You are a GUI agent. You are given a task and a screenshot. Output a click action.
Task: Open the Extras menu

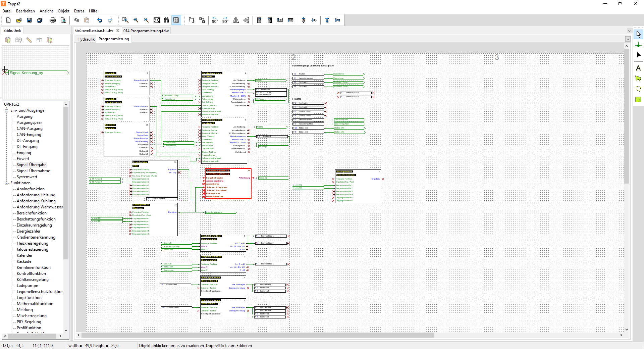coord(79,11)
